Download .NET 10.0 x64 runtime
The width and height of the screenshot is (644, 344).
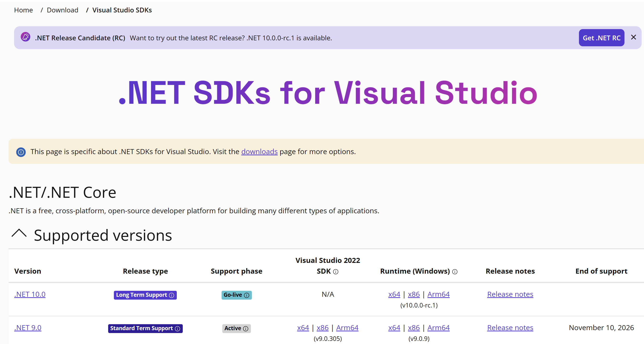coord(394,294)
